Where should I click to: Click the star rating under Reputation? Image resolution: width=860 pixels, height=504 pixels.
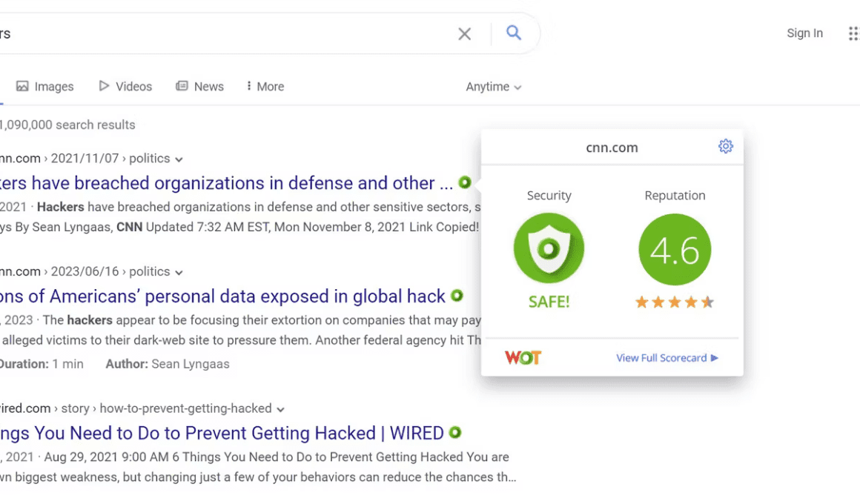coord(675,302)
